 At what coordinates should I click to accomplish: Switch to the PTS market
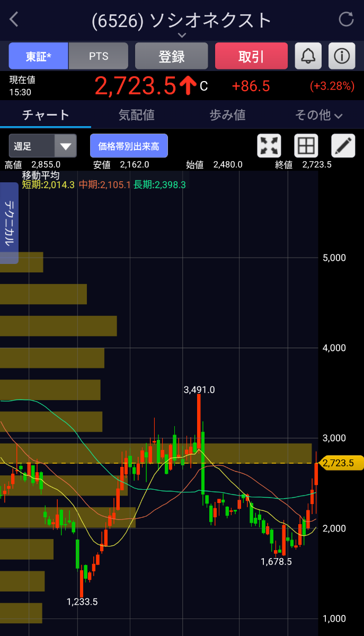coord(99,56)
